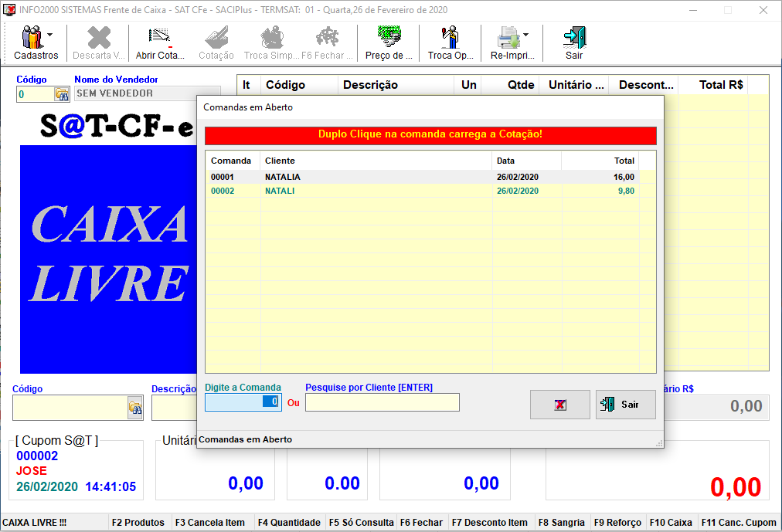
Task: Click F6 Fechar in the status bar
Action: tap(421, 523)
